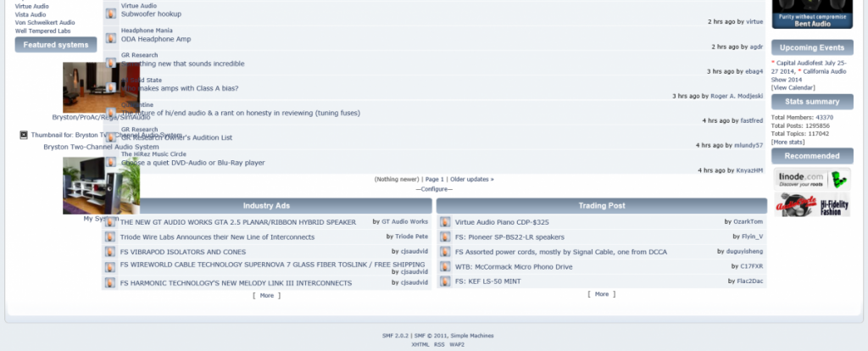Click More under Trading Post
The height and width of the screenshot is (351, 868).
click(602, 294)
